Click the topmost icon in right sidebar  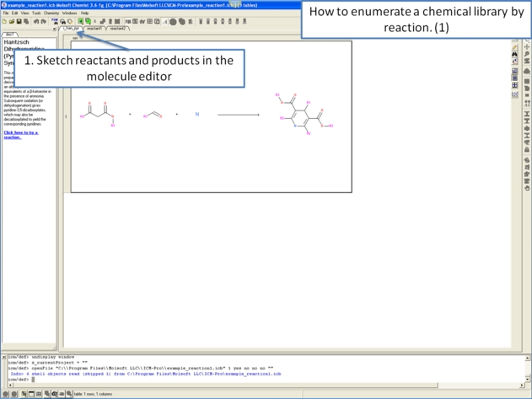pos(515,47)
